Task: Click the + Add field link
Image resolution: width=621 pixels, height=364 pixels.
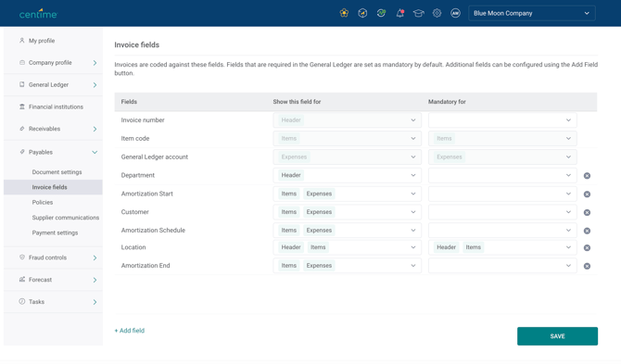Action: click(x=130, y=331)
